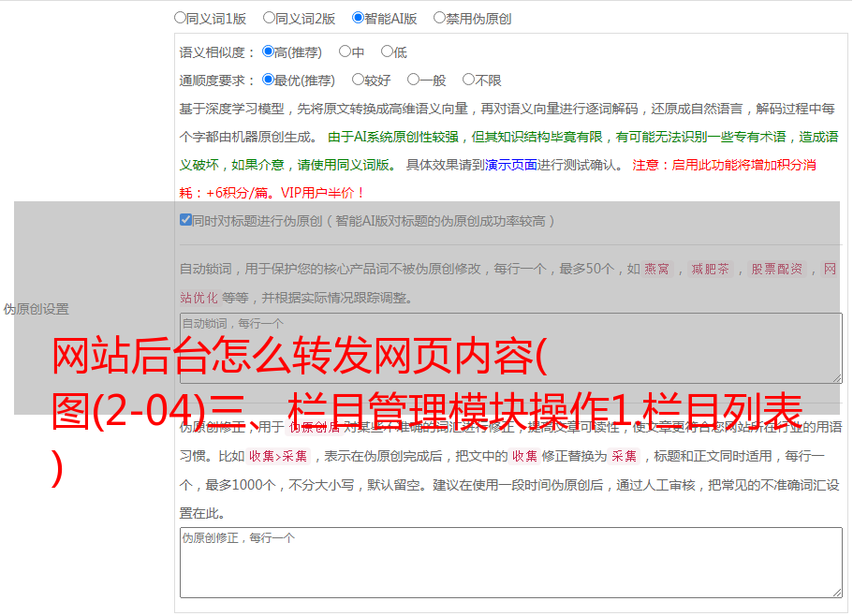This screenshot has width=853, height=616.
Task: Click the 注意：启用此功能将增加积分消 warning text
Action: coord(724,165)
